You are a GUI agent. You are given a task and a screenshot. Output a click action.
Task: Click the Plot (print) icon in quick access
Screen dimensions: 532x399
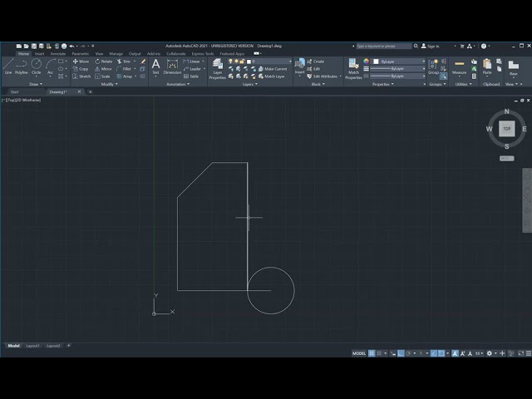point(64,47)
